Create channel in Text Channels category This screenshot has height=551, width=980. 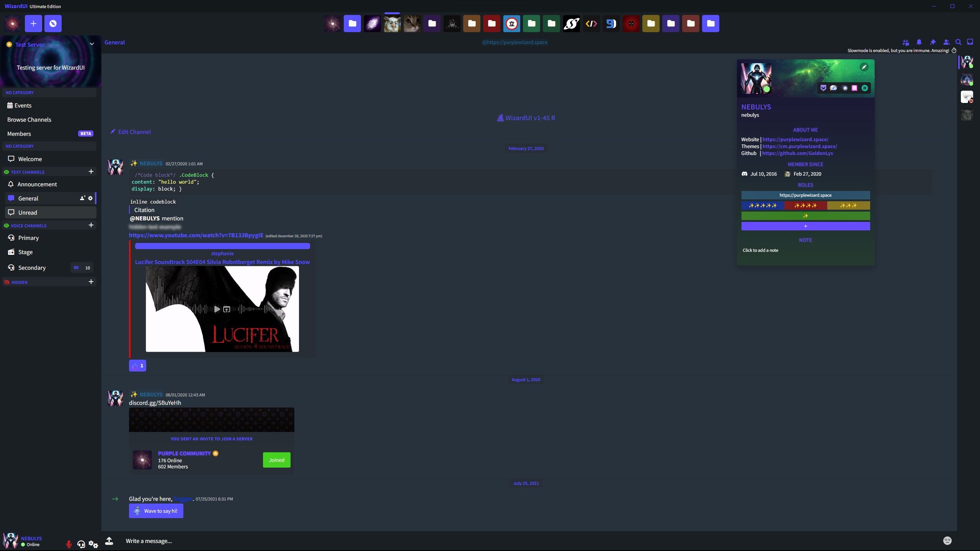[x=91, y=172]
